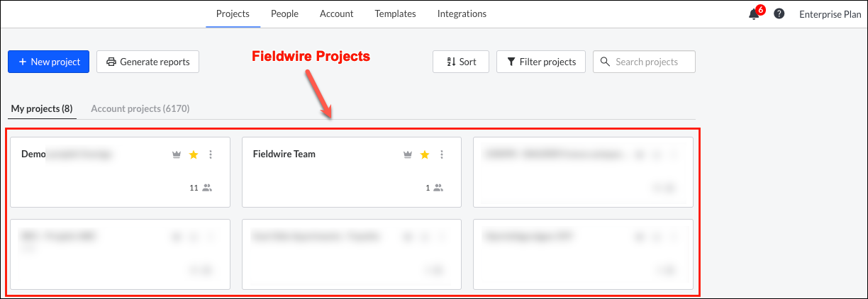Go to the Account tab
This screenshot has width=868, height=299.
[336, 14]
